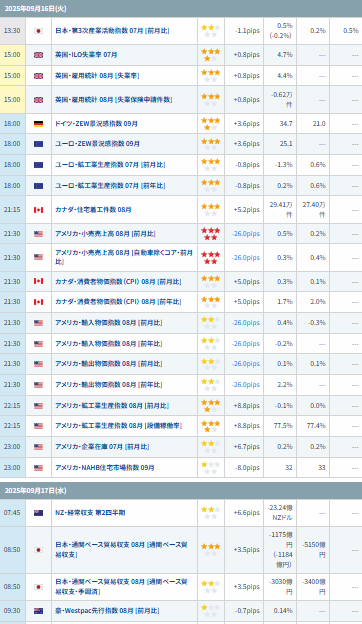Click the Australia flag beside Westpac先行指数
The width and height of the screenshot is (362, 624).
[38, 611]
